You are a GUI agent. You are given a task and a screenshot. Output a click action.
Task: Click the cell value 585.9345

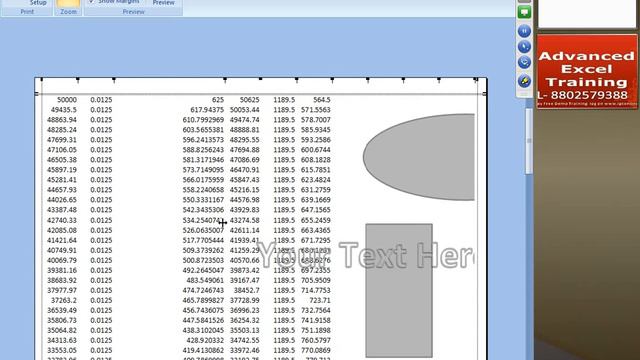(316, 130)
